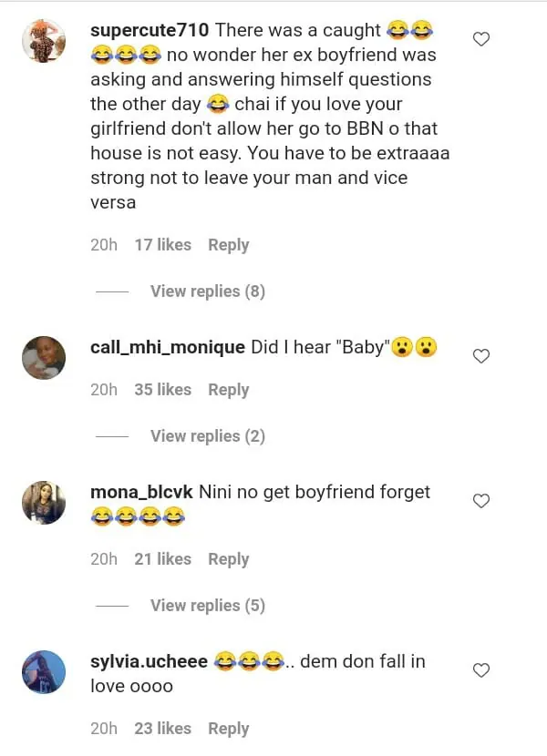
Task: Reply to call_mhi_monique's "Baby" comment
Action: click(228, 390)
